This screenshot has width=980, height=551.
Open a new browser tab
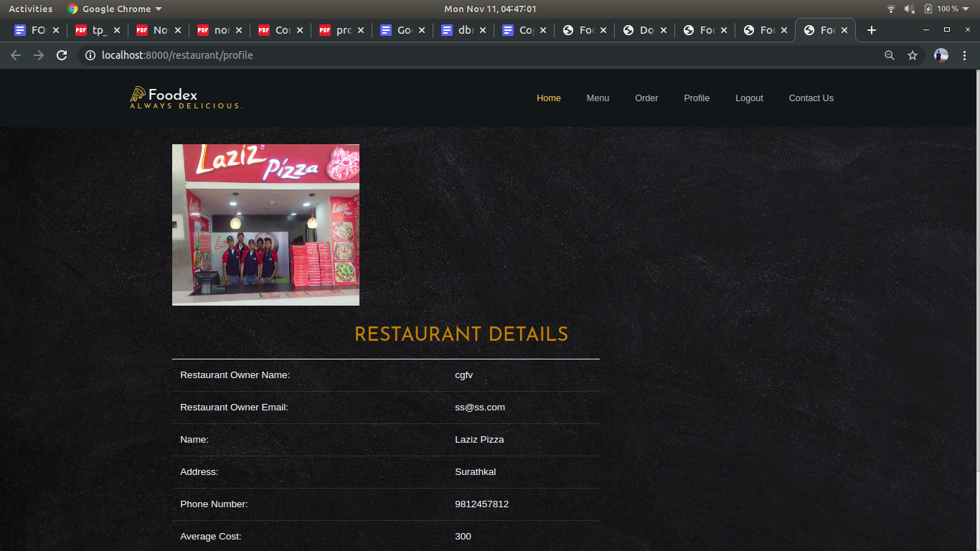tap(871, 30)
